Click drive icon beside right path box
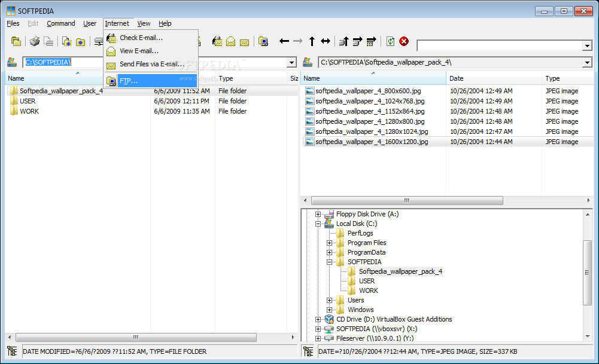The width and height of the screenshot is (599, 364). [x=308, y=62]
